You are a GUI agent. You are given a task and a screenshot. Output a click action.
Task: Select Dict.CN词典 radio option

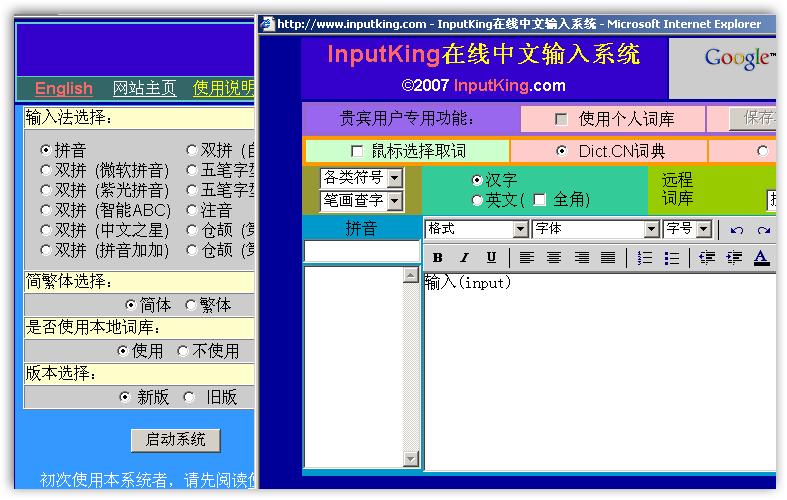562,151
